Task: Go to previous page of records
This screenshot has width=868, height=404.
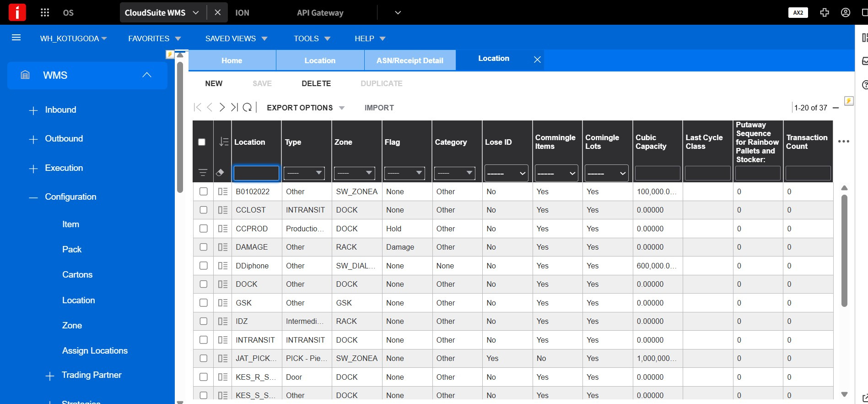Action: click(x=210, y=107)
